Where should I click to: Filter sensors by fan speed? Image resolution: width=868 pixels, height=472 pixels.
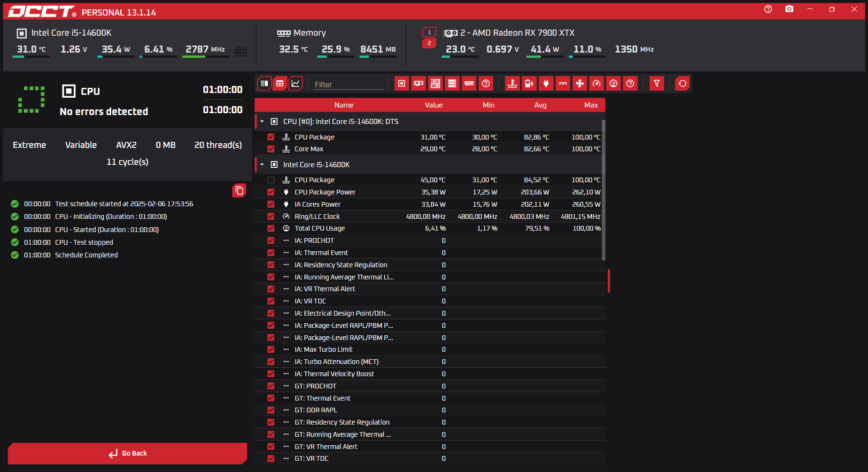tap(580, 84)
